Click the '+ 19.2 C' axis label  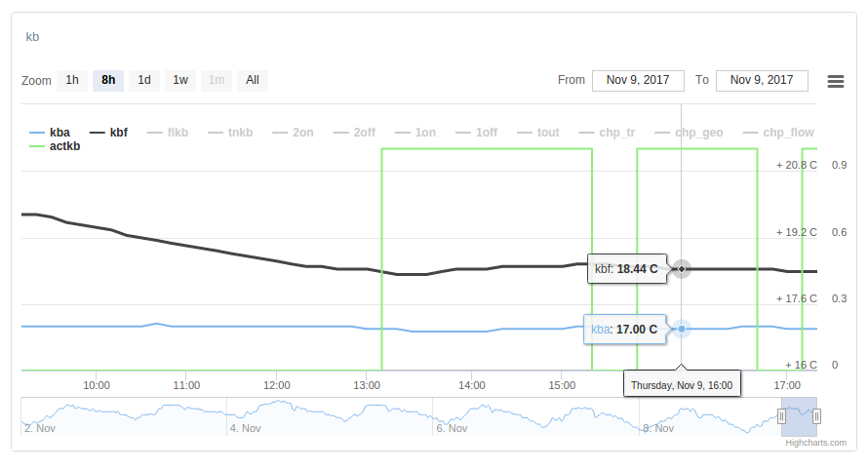click(797, 232)
